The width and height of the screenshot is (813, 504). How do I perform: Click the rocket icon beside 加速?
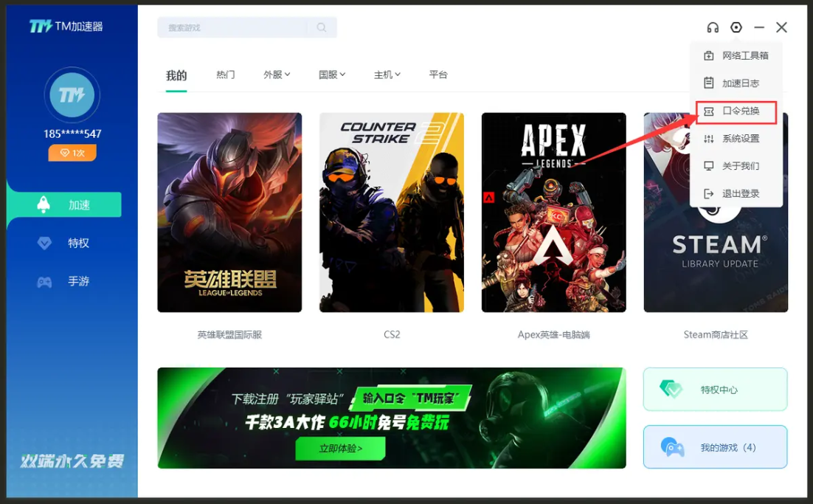coord(44,205)
